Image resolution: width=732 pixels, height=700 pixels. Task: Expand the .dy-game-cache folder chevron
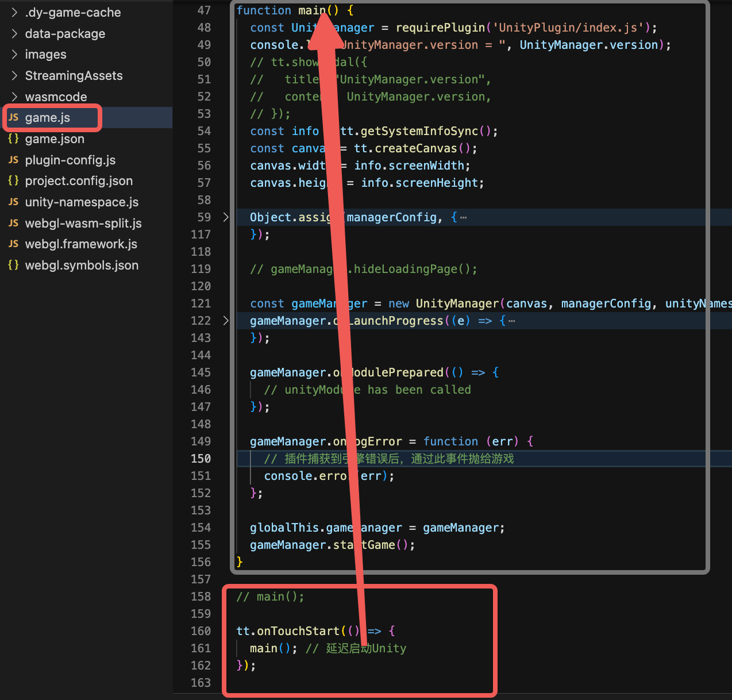click(x=14, y=13)
